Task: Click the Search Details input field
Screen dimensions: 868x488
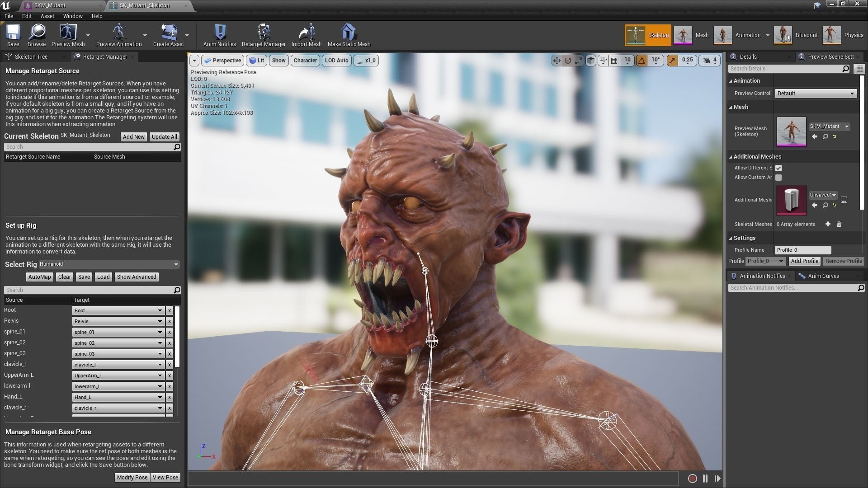Action: [x=789, y=69]
